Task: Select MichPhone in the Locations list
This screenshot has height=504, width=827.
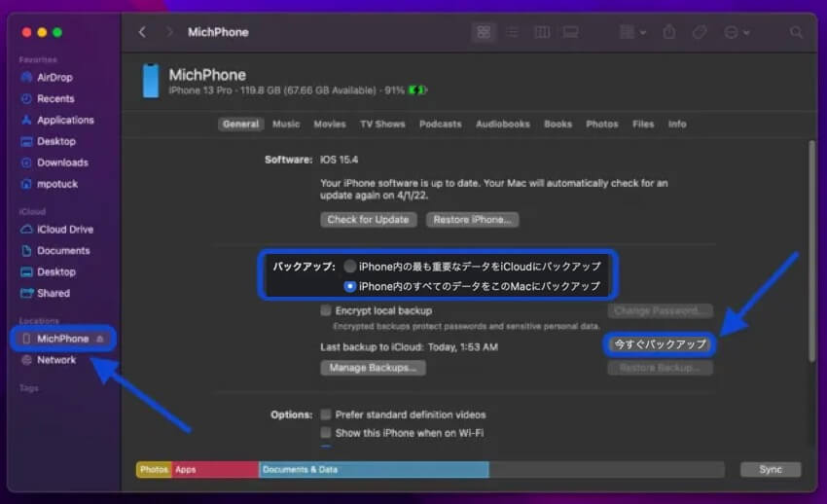Action: [x=62, y=339]
